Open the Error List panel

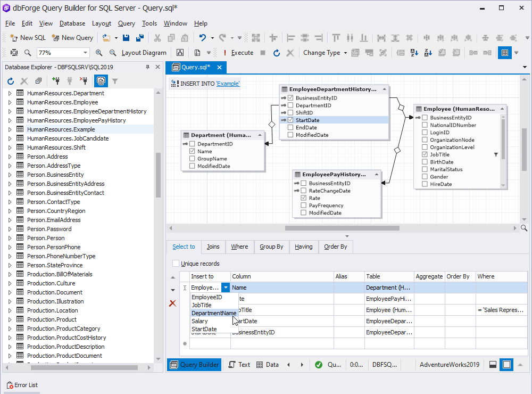[22, 385]
